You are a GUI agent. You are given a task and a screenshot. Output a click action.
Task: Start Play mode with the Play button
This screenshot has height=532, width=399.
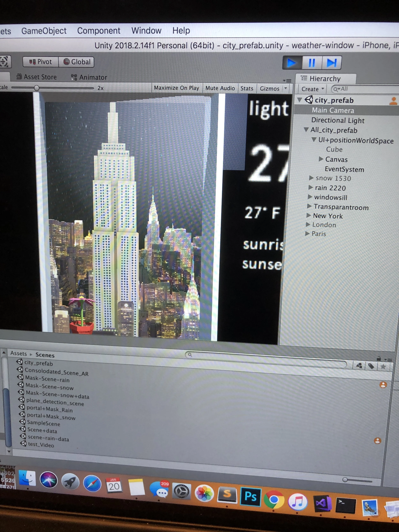point(292,63)
